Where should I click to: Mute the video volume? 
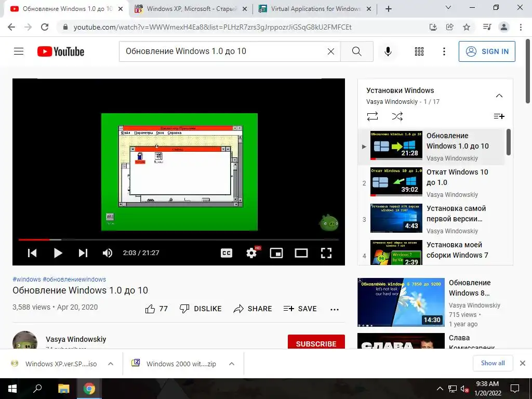[108, 253]
